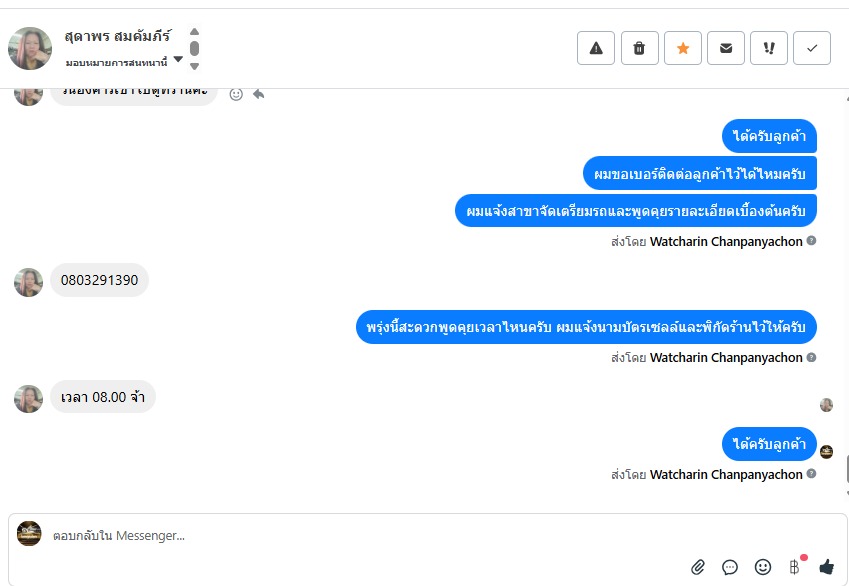Open the assign conversation dropdown arrow
The height and width of the screenshot is (586, 849).
tap(178, 59)
